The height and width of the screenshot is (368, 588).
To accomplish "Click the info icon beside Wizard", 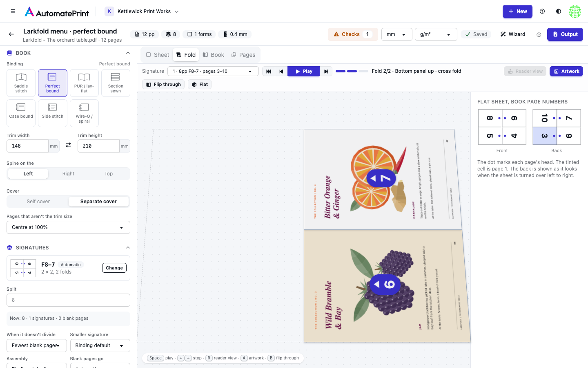I will [x=539, y=35].
